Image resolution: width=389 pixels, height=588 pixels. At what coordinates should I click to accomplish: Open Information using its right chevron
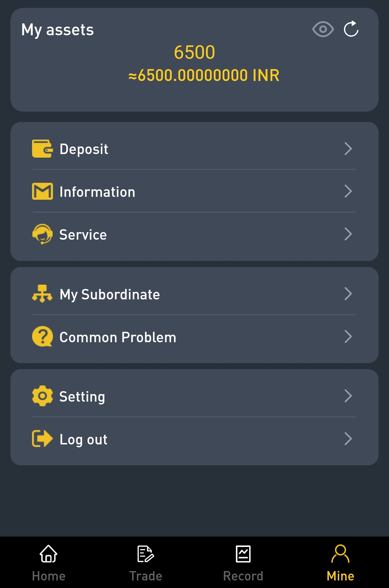click(348, 191)
